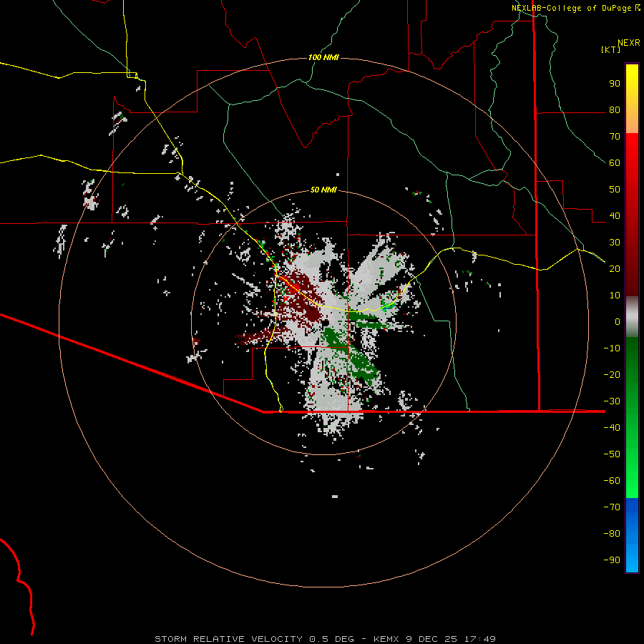Click the 0 value on the velocity scale
This screenshot has width=644, height=644.
618,321
